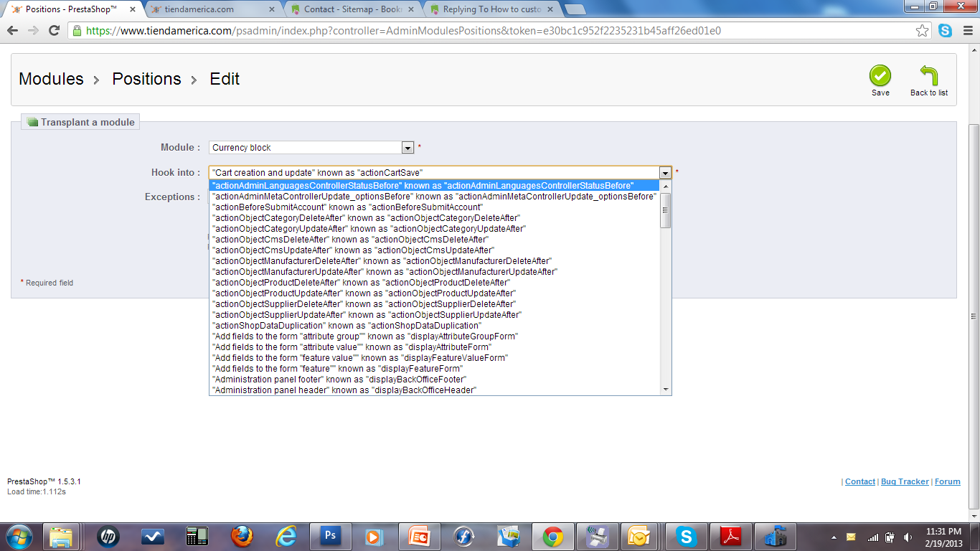This screenshot has height=551, width=980.
Task: Open a new browser tab
Action: point(575,9)
